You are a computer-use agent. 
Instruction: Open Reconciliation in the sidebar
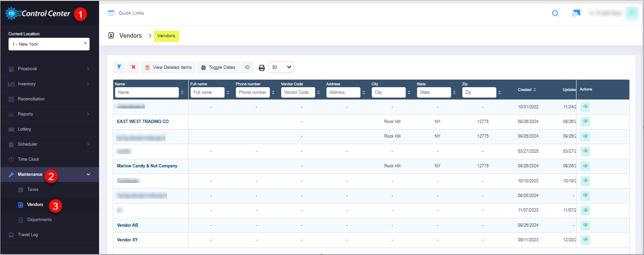[x=31, y=99]
